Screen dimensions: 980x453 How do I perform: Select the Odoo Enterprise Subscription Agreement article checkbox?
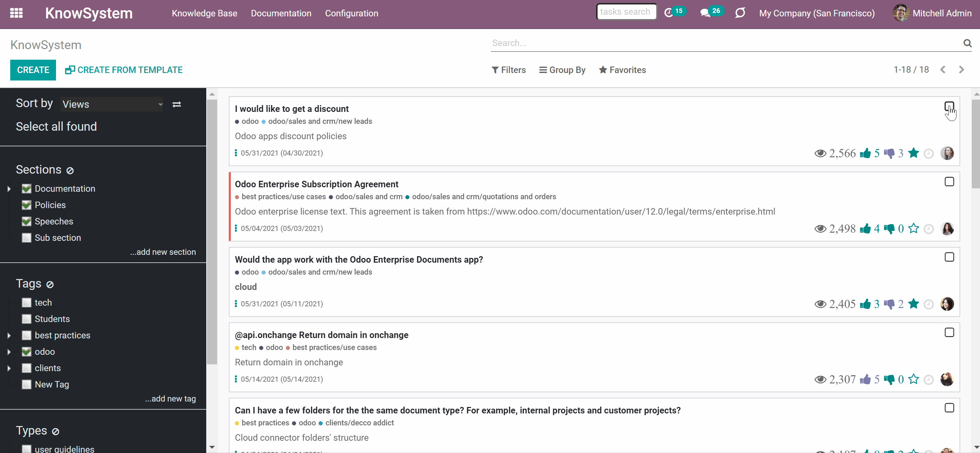[949, 182]
